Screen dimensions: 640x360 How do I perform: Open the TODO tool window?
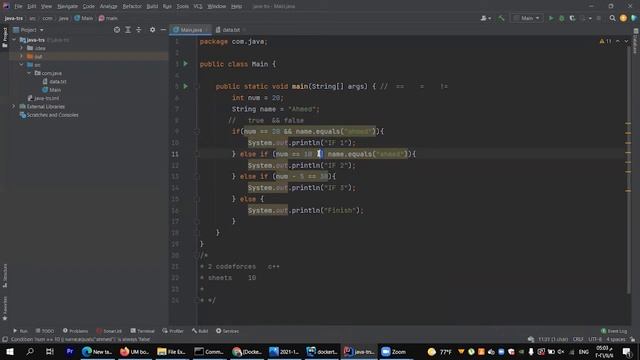click(x=45, y=331)
